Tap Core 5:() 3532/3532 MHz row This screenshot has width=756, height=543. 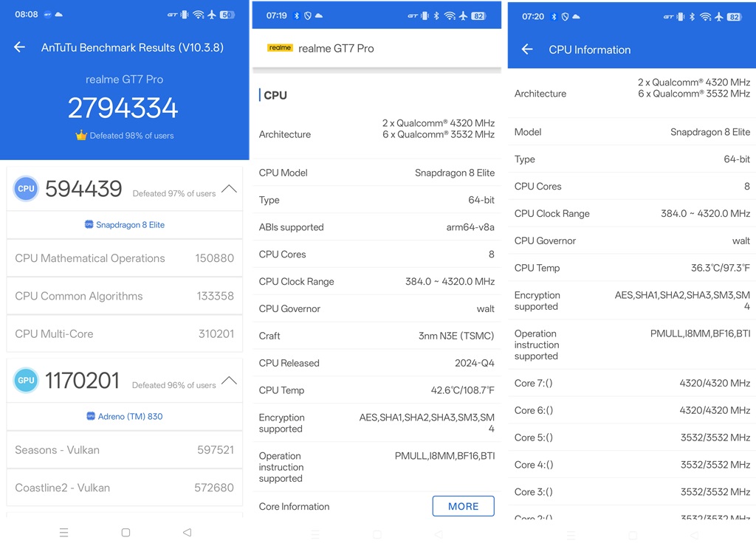point(632,437)
